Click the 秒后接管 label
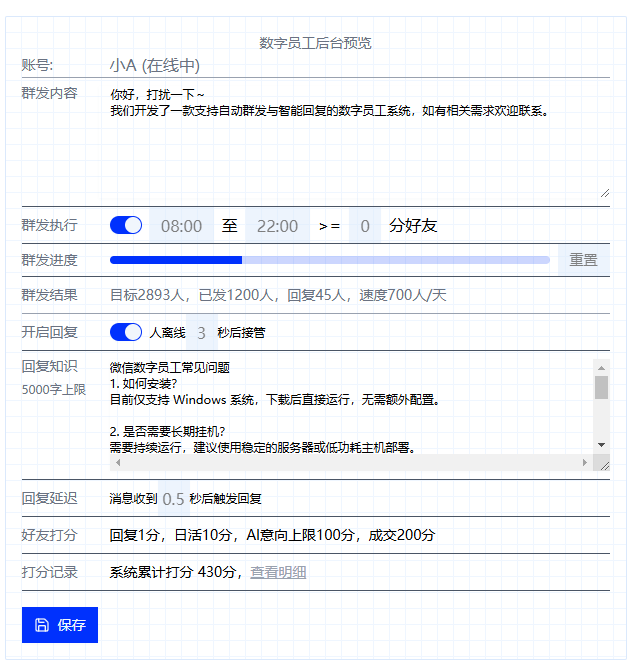The width and height of the screenshot is (633, 672). (241, 333)
